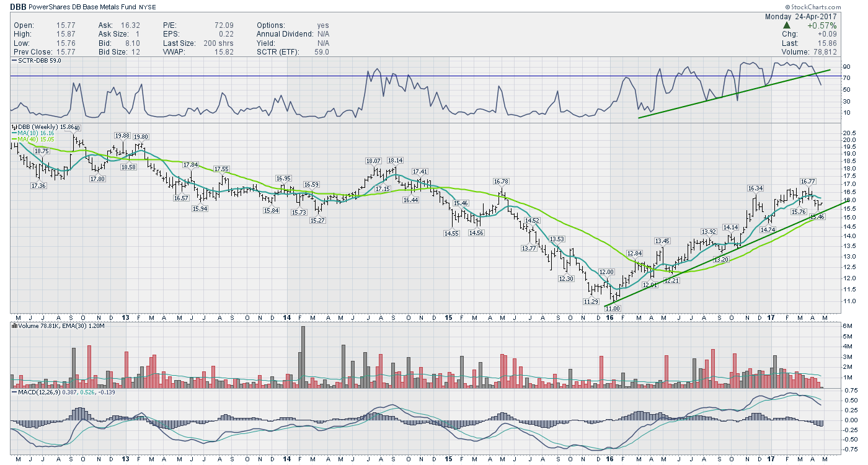Click the MA(10) teal legend dash
This screenshot has width=868, height=465.
(14, 133)
